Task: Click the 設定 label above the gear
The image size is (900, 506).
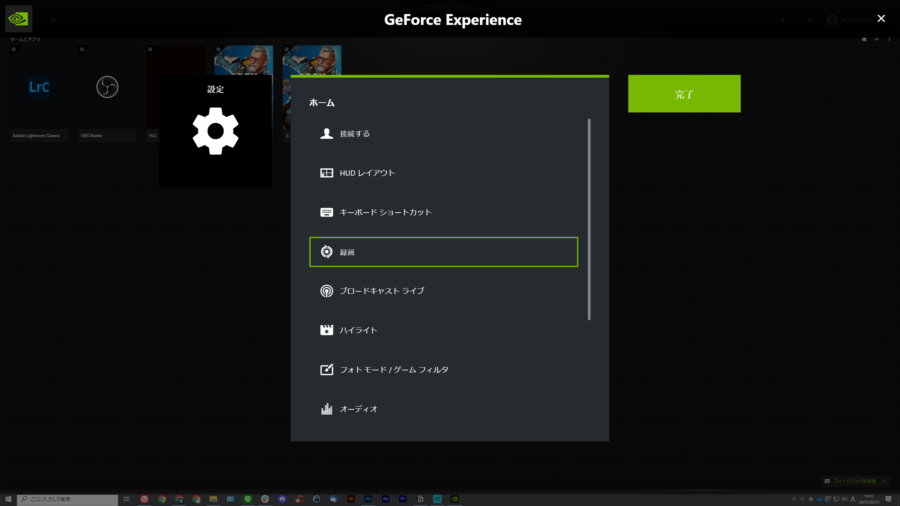Action: pyautogui.click(x=215, y=89)
